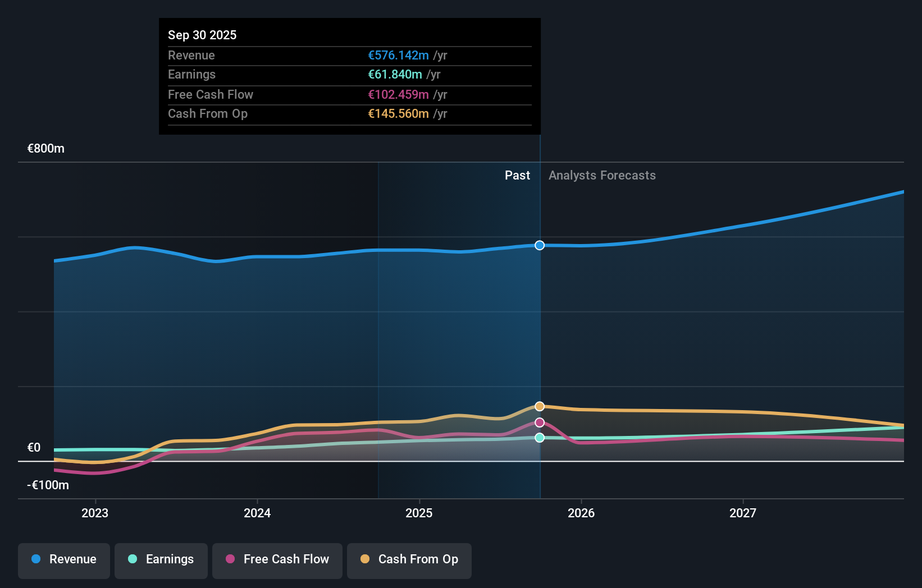Viewport: 922px width, 588px height.
Task: Select the teal Earnings marker on the chart
Action: [540, 438]
